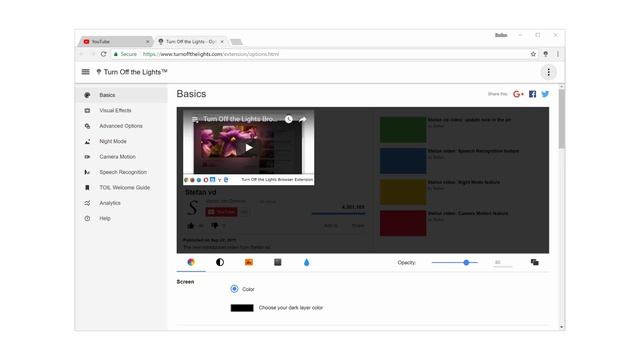Select the orange image tab icon

(x=249, y=262)
